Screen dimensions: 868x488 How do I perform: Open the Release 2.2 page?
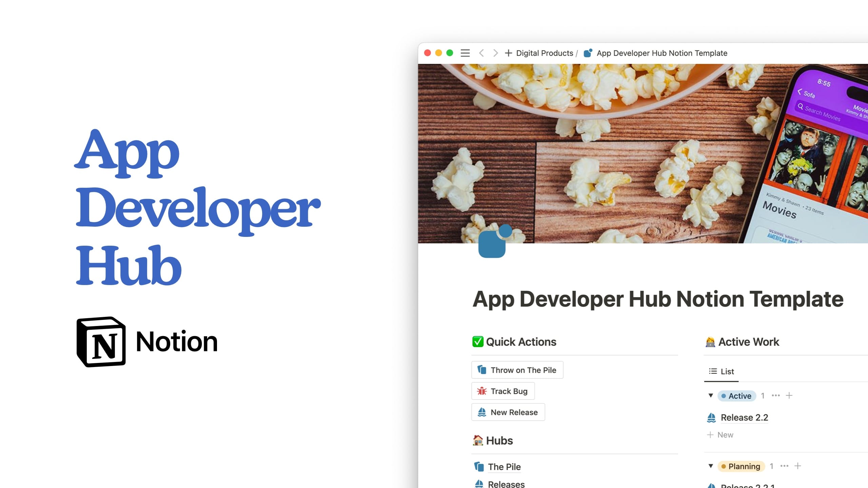745,418
